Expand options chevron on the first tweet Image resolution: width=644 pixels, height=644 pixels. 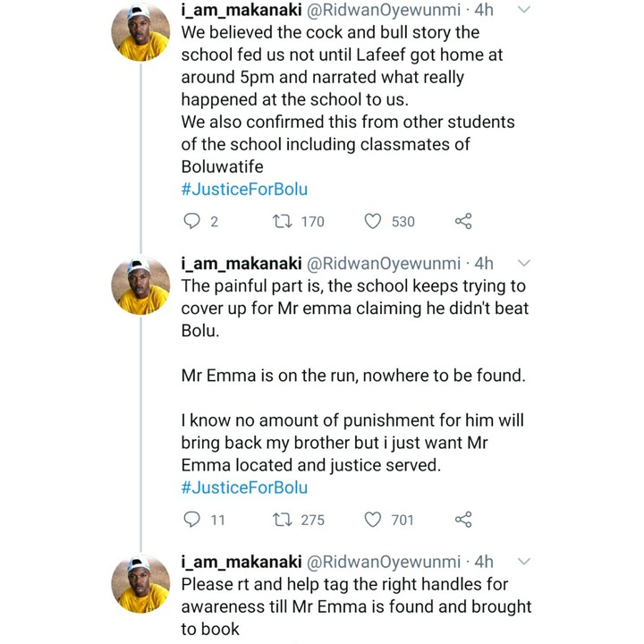524,10
